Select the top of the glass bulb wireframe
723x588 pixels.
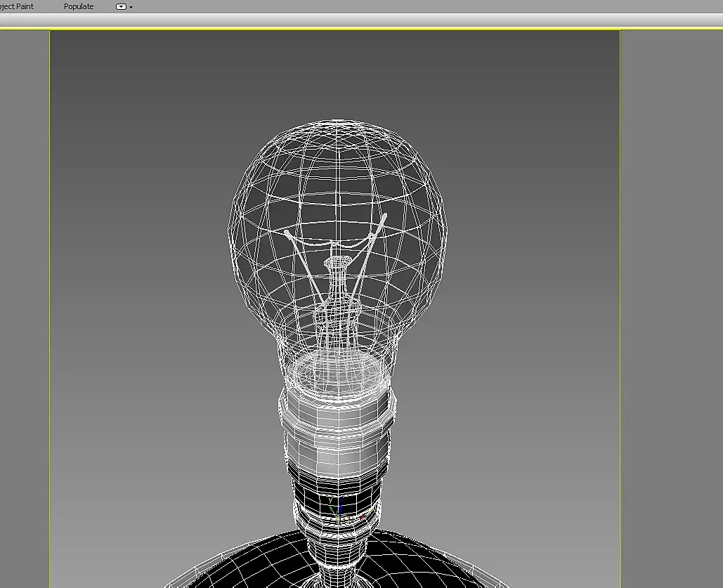click(x=338, y=126)
